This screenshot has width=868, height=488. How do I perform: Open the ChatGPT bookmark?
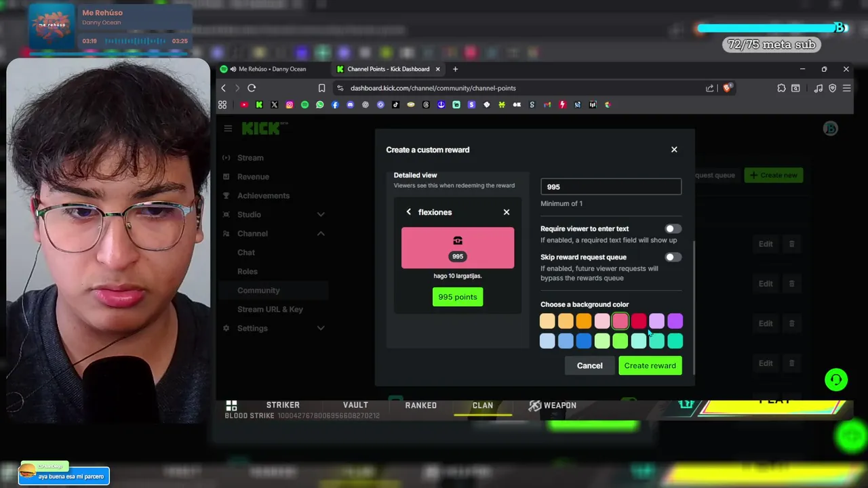click(x=366, y=104)
